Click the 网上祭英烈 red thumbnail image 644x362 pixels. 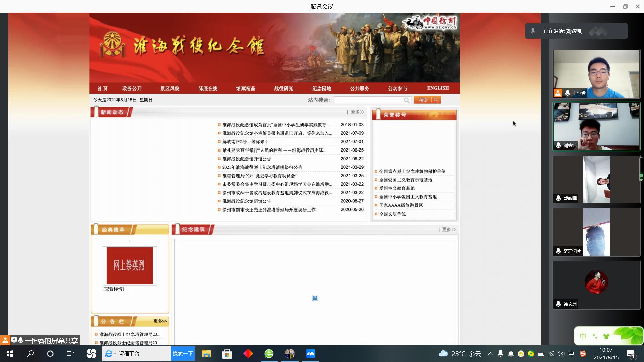tap(129, 266)
